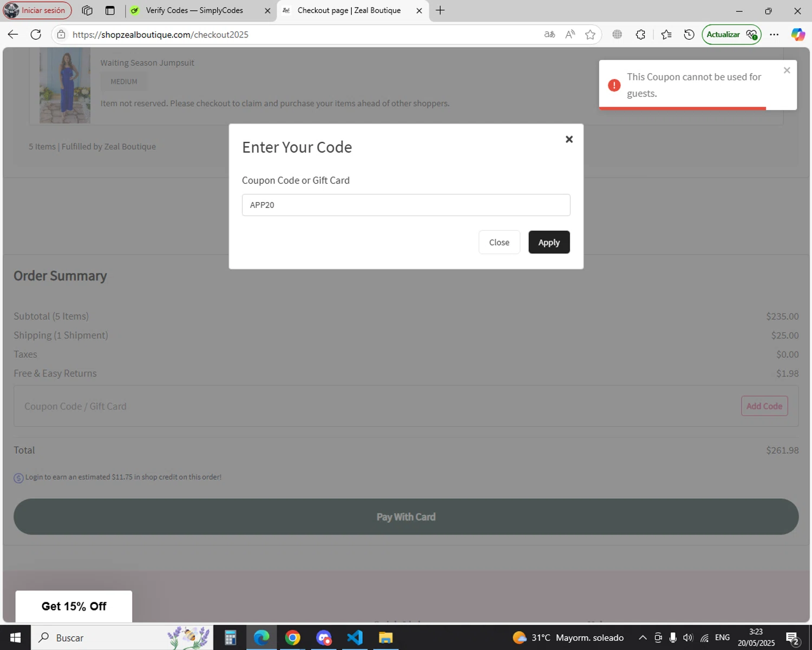Click the Add Code button
Viewport: 812px width, 650px height.
[x=764, y=406]
